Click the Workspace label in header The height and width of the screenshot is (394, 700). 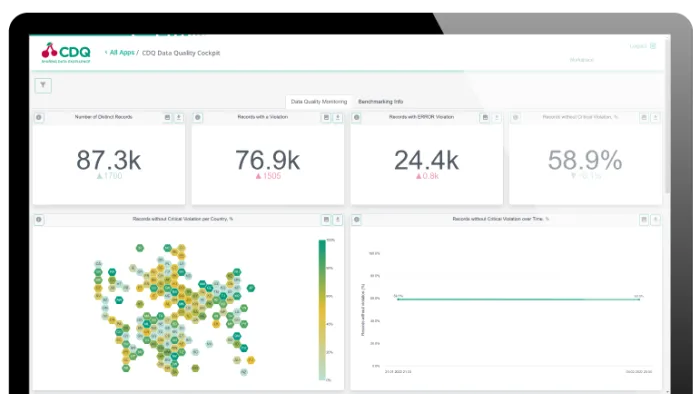[x=582, y=60]
